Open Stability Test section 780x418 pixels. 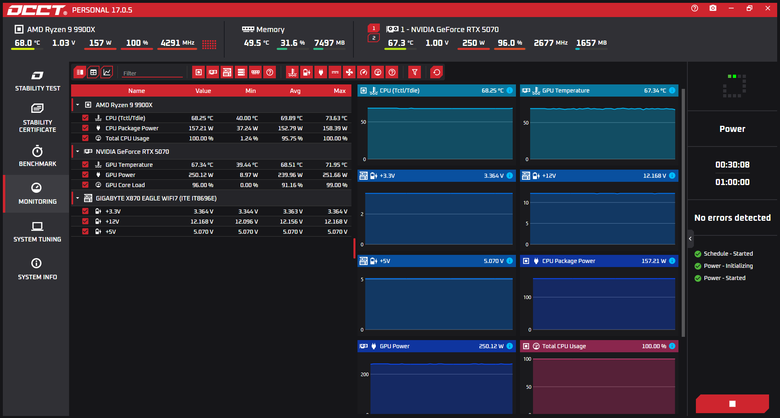[37, 82]
